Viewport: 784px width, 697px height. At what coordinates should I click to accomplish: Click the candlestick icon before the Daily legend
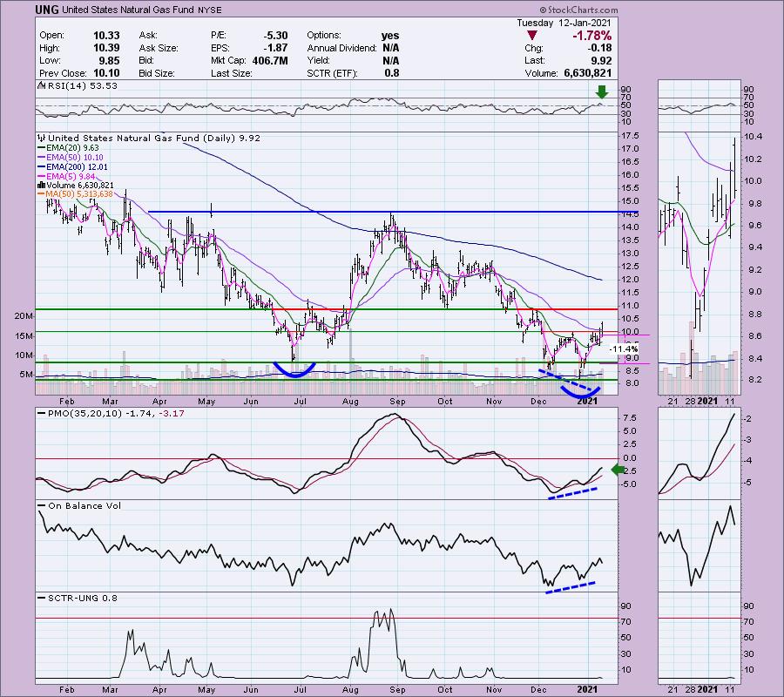[x=42, y=138]
